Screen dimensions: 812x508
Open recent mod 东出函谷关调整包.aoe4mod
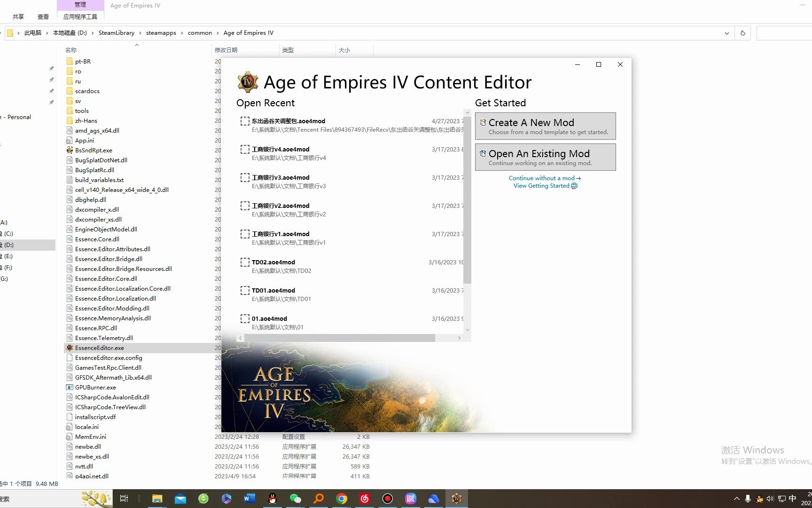[351, 125]
